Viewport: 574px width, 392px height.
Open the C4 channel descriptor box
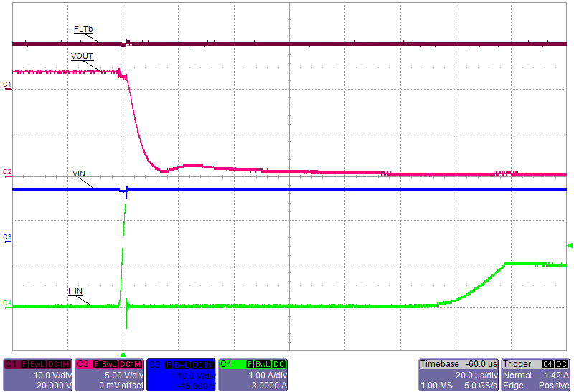pos(253,375)
